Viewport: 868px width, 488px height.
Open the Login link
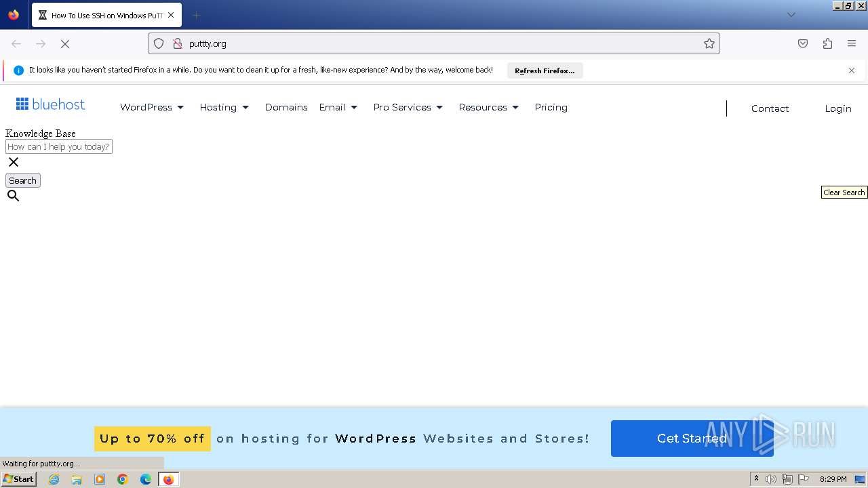pos(838,108)
